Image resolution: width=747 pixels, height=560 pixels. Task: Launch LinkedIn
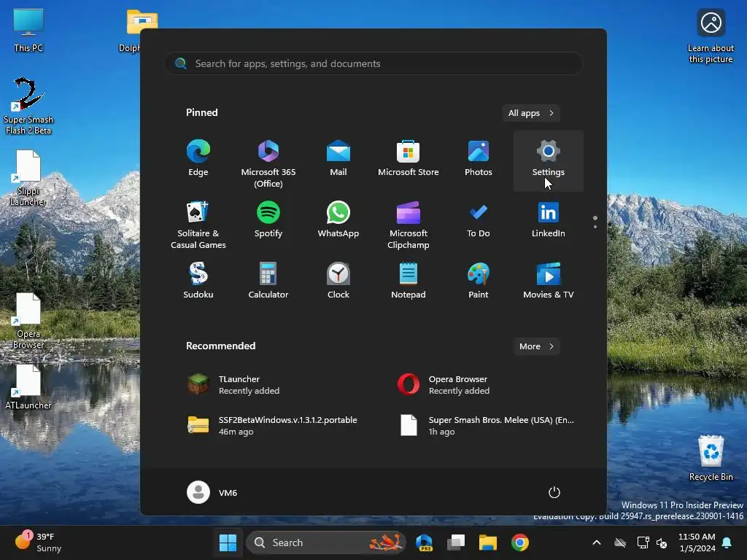(549, 220)
